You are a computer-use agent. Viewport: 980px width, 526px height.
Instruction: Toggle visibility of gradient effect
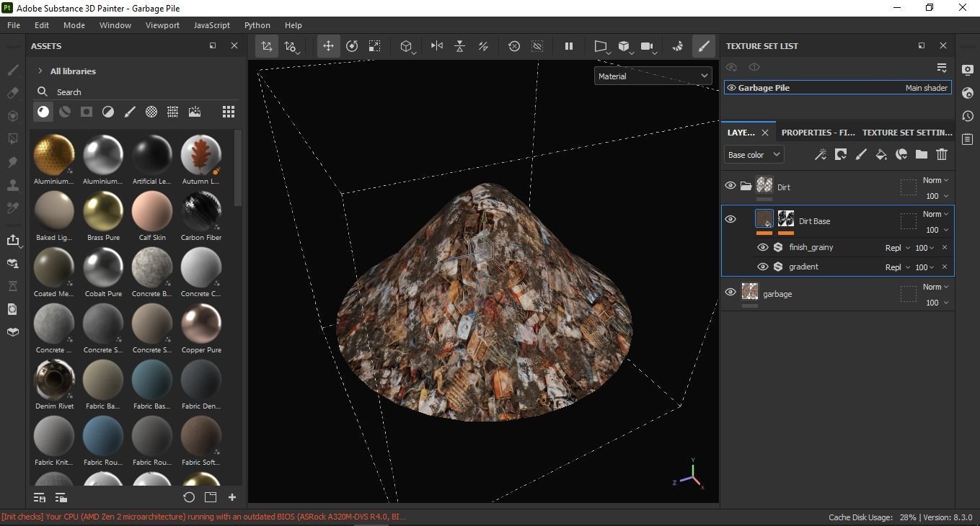pos(763,267)
